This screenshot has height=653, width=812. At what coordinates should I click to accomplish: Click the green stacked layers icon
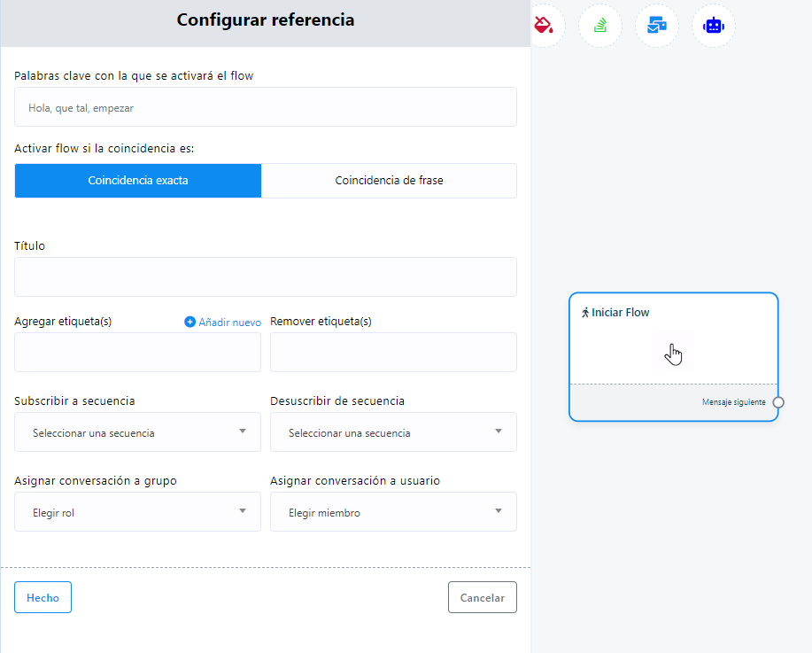[x=600, y=26]
